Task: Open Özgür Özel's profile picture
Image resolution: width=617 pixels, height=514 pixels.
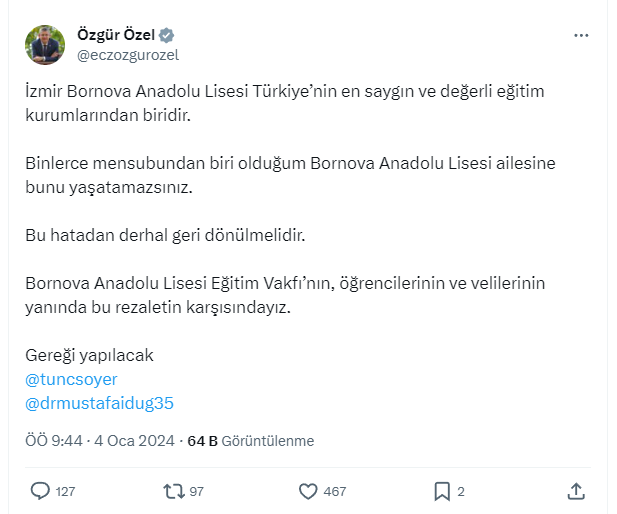Action: (44, 45)
